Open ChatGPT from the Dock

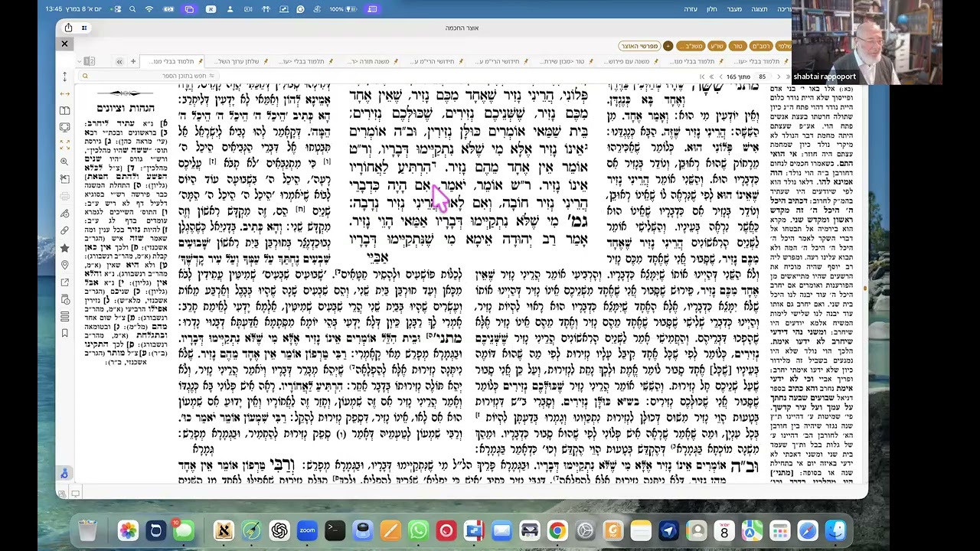pos(279,530)
